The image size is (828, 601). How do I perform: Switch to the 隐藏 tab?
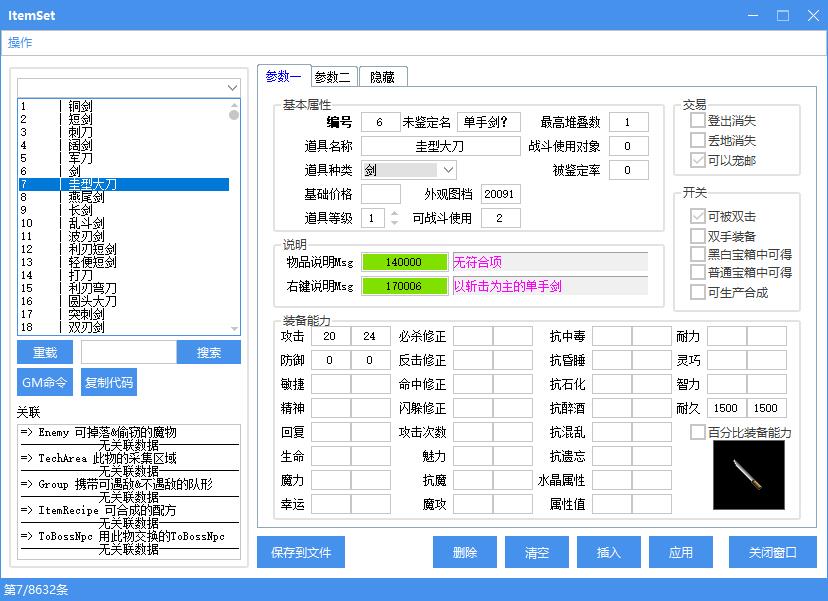[x=382, y=77]
